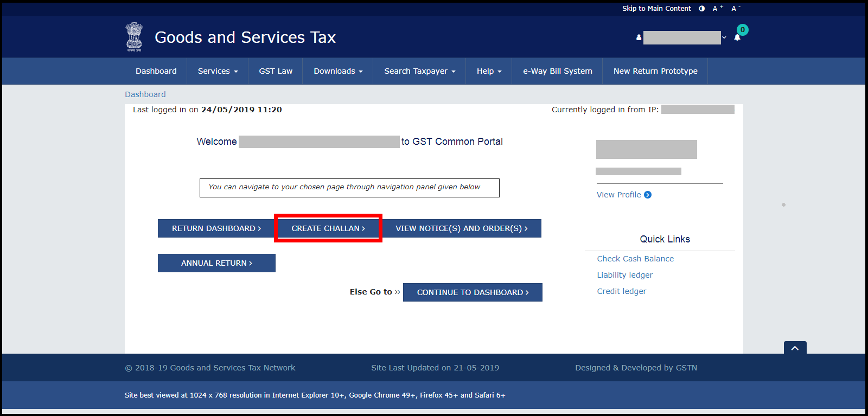868x416 pixels.
Task: Click Create Challan button
Action: (328, 228)
